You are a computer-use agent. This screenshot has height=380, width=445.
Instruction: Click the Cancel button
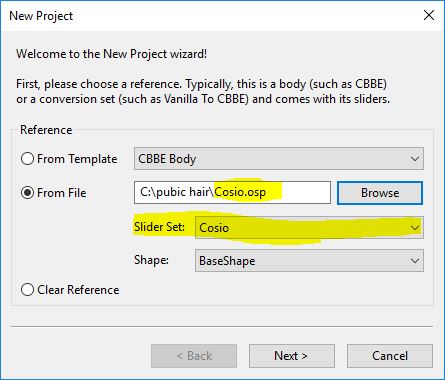point(390,356)
